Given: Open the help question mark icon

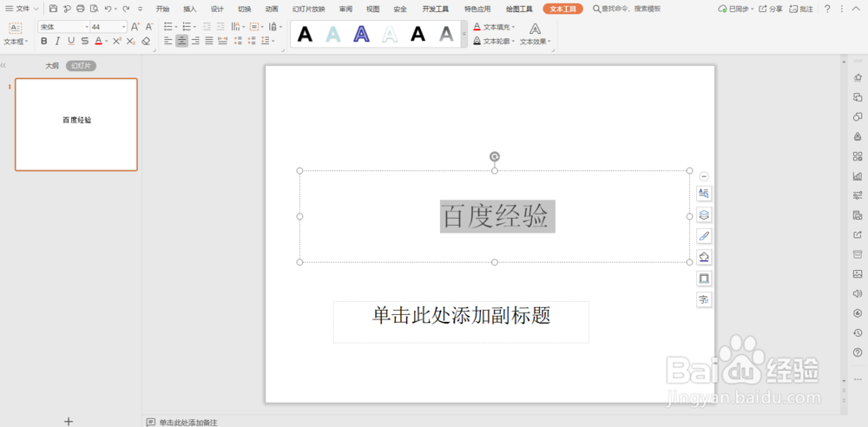Looking at the screenshot, I should 827,9.
